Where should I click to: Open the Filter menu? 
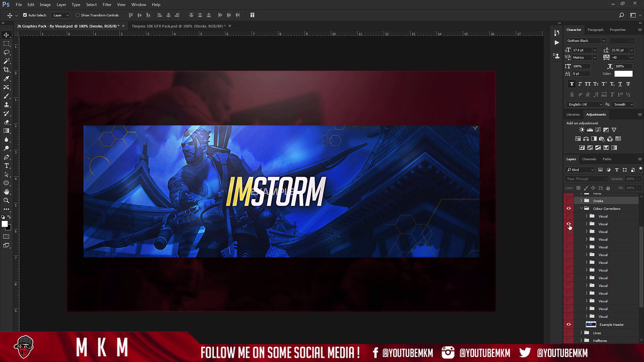107,5
